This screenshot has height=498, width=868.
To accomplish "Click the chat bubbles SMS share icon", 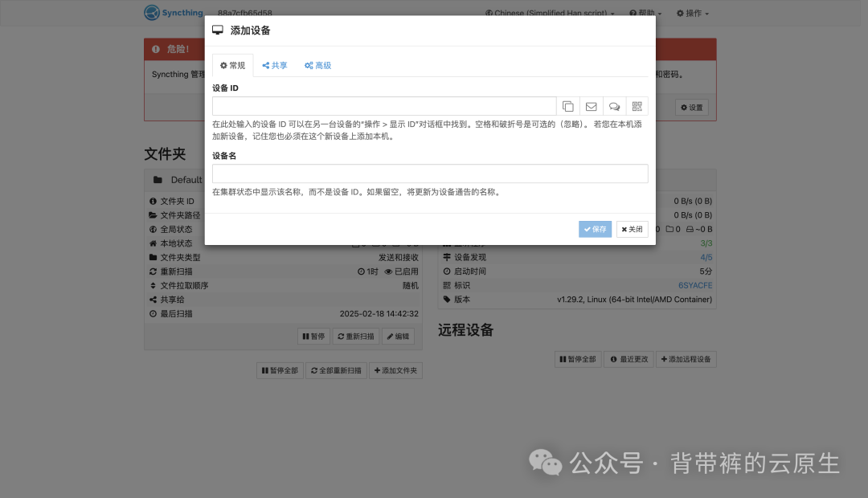I will coord(614,106).
